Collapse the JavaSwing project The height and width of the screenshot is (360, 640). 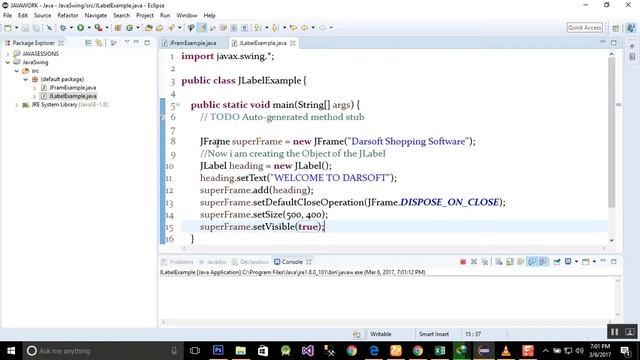pos(8,62)
